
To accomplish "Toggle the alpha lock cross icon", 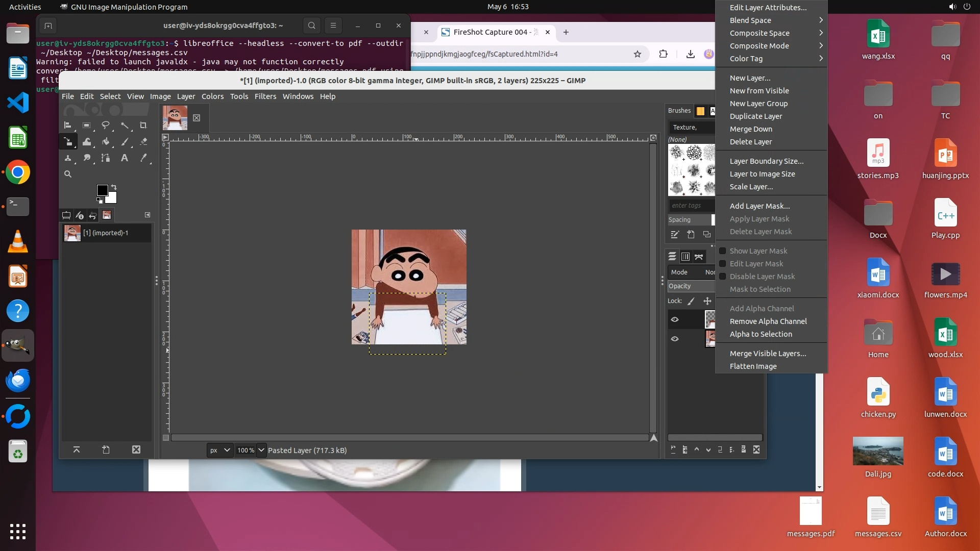I will pos(707,301).
